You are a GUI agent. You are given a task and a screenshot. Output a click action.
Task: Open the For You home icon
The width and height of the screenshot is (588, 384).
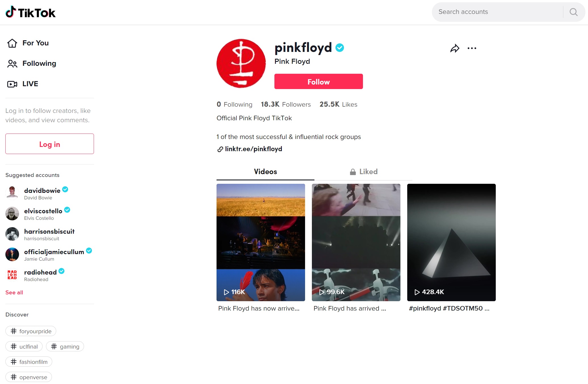coord(12,43)
